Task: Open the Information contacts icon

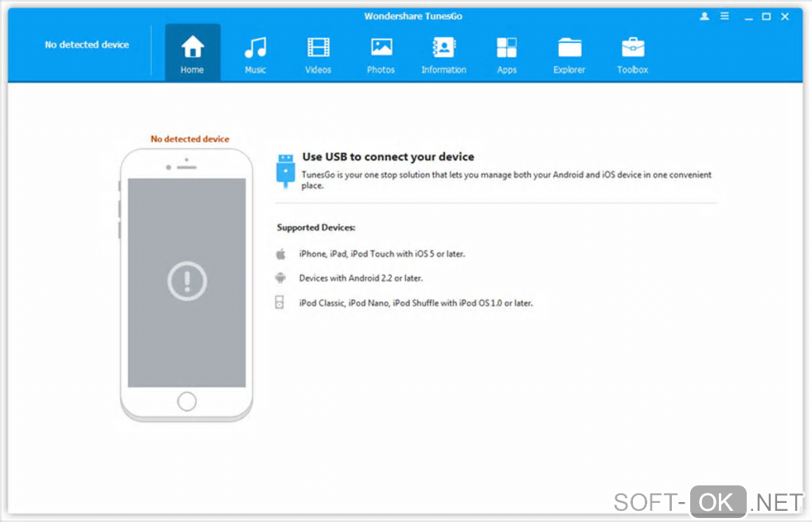Action: pos(443,47)
